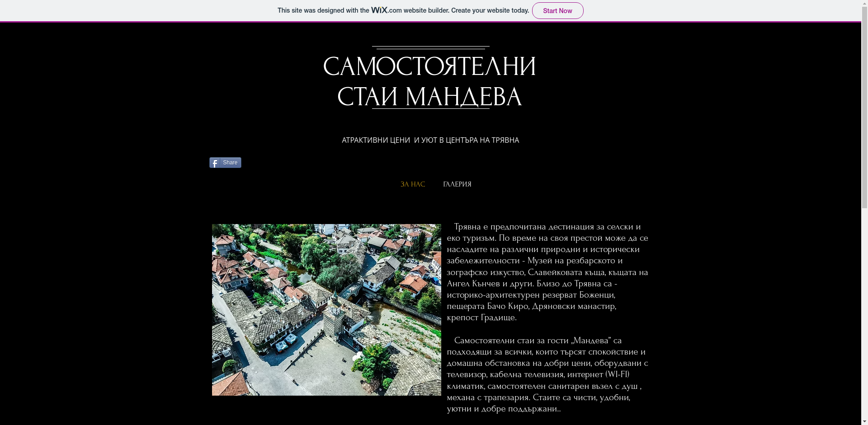Click the Start Now button
This screenshot has height=425, width=868.
pyautogui.click(x=557, y=10)
